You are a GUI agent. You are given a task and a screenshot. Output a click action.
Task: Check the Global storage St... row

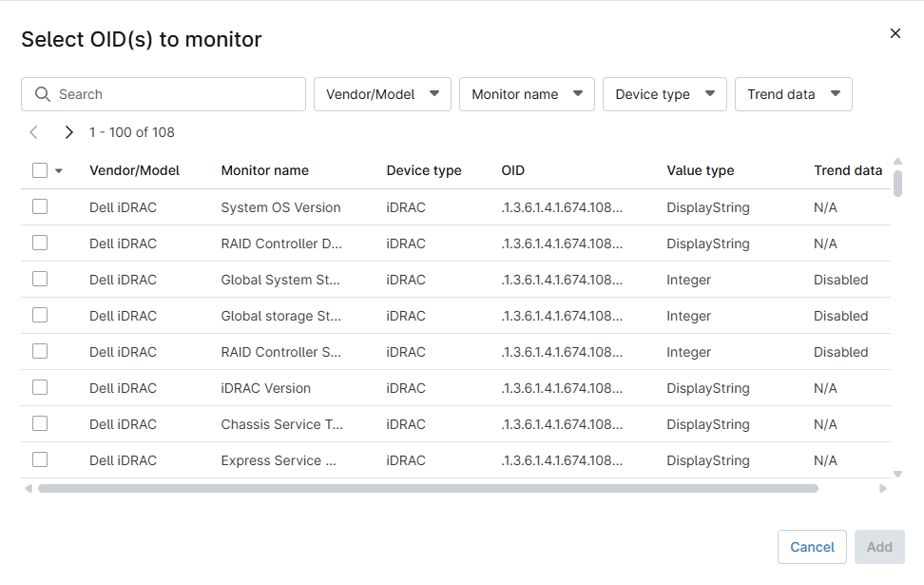point(40,316)
